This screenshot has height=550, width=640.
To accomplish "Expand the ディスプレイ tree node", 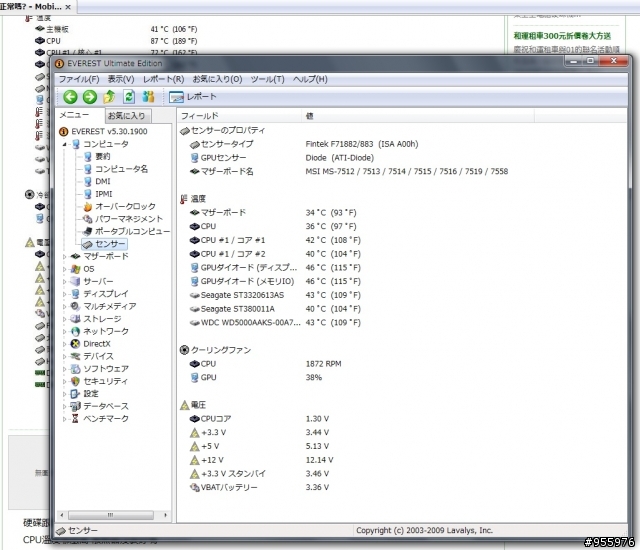I will pos(64,294).
